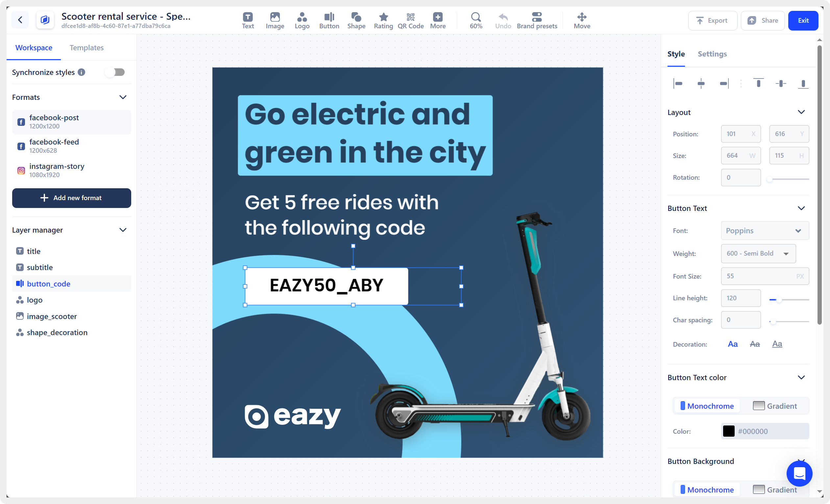Collapse the Button Text section
This screenshot has height=504, width=830.
tap(801, 208)
